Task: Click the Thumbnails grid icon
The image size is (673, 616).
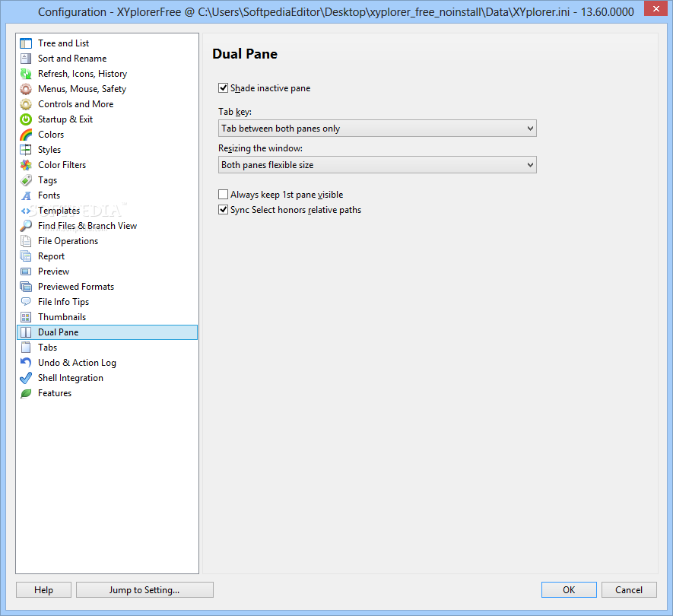Action: pyautogui.click(x=26, y=317)
